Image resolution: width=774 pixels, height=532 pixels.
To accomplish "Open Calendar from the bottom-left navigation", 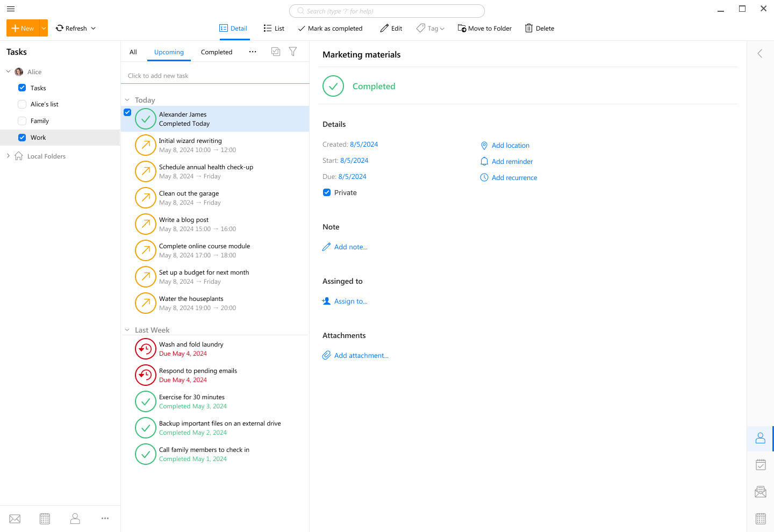I will 45,519.
